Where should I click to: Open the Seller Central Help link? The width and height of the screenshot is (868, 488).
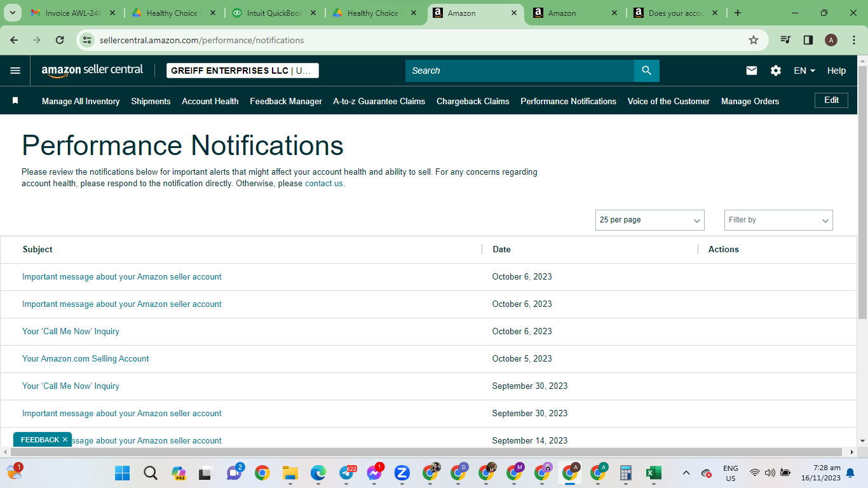pos(836,71)
